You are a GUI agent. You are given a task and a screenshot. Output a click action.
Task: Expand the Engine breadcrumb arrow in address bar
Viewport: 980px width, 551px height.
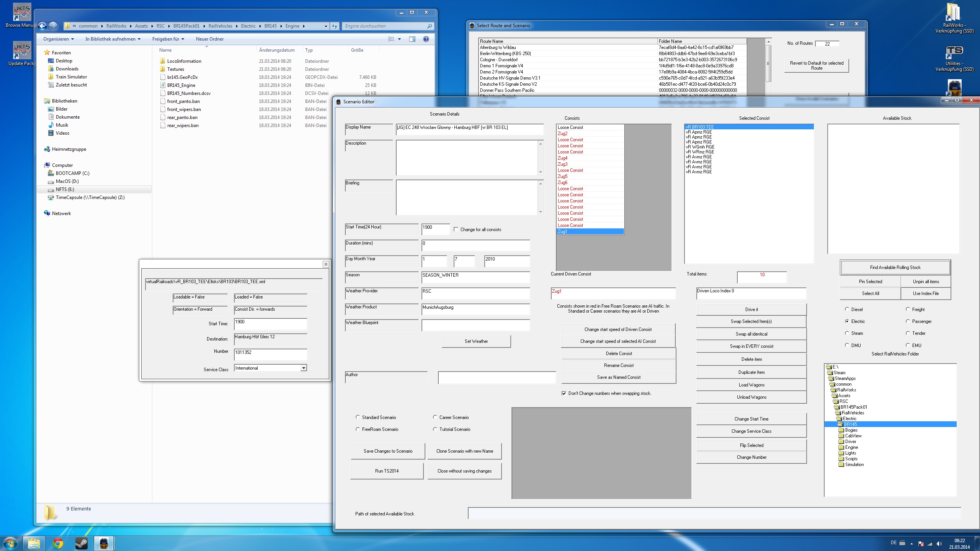coord(304,26)
